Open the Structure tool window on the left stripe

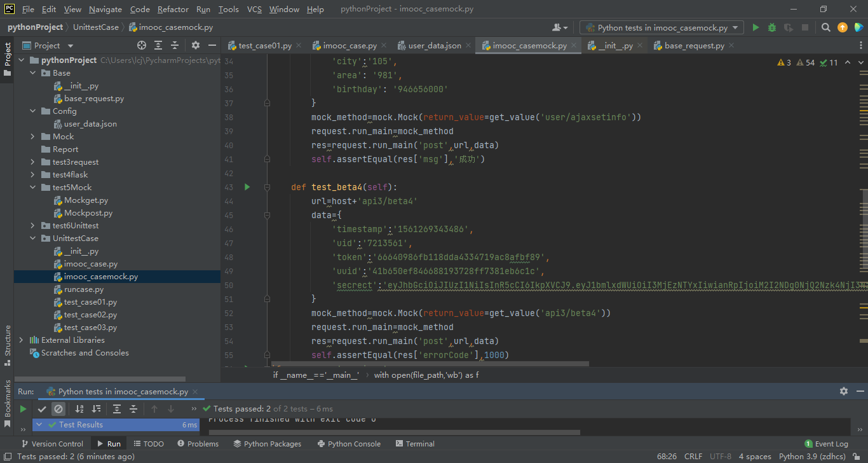tap(8, 345)
